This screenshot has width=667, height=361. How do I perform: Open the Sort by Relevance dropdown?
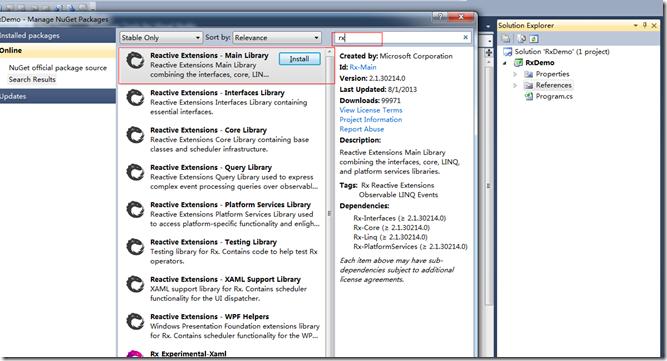coord(277,37)
